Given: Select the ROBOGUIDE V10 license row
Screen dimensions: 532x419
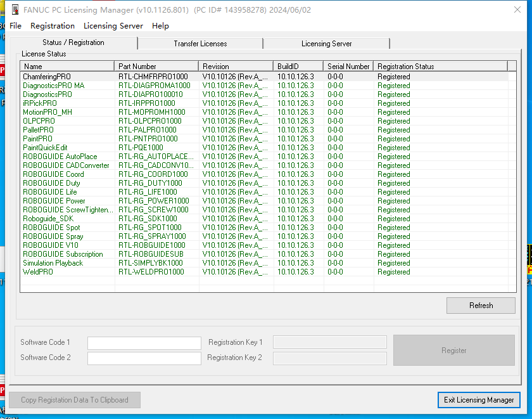Looking at the screenshot, I should tap(51, 245).
